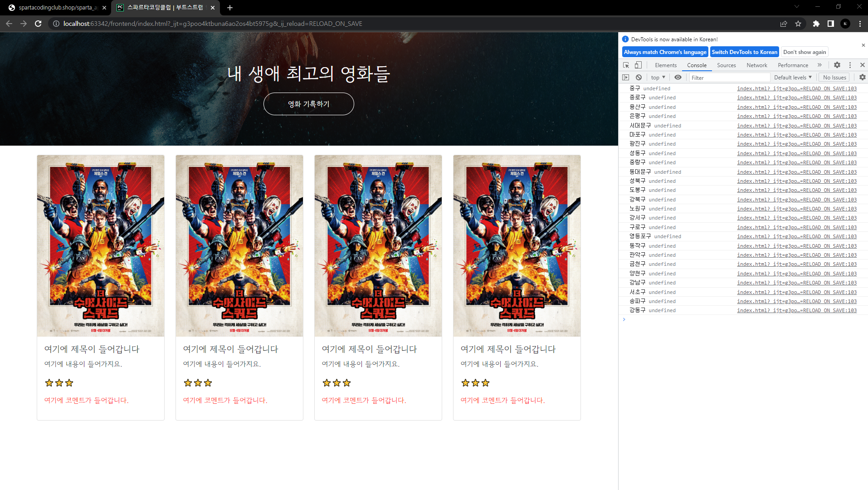Viewport: 868px width, 490px height.
Task: Open DevTools settings gear
Action: [x=837, y=65]
